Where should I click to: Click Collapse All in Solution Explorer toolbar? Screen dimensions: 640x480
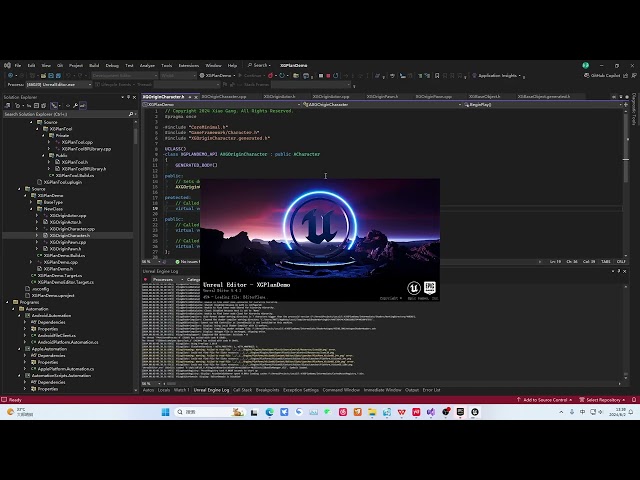36,106
